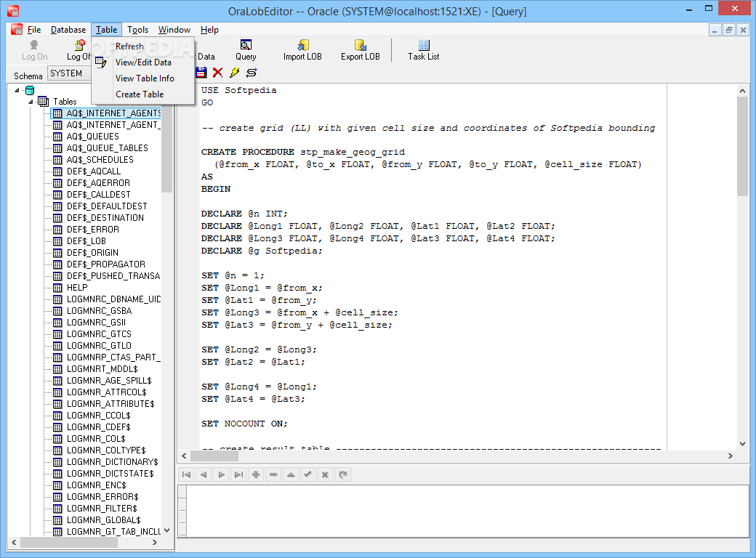Click the red X clear query icon
Image resolution: width=756 pixels, height=558 pixels.
tap(218, 73)
